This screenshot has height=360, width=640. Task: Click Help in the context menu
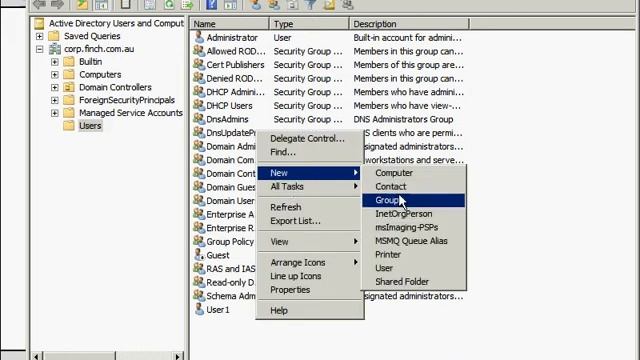(310, 311)
